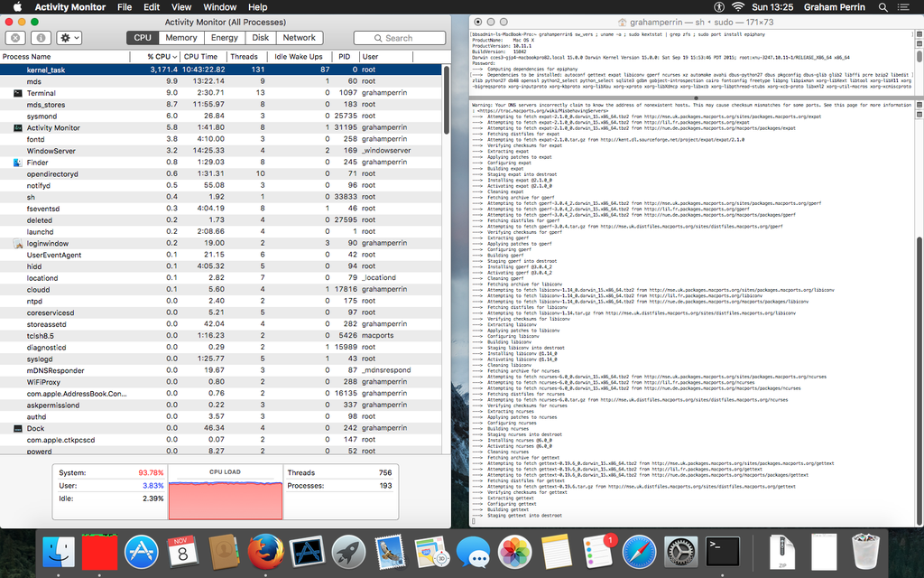924x578 pixels.
Task: Sort by the Idle Wake Ups column header
Action: [299, 57]
